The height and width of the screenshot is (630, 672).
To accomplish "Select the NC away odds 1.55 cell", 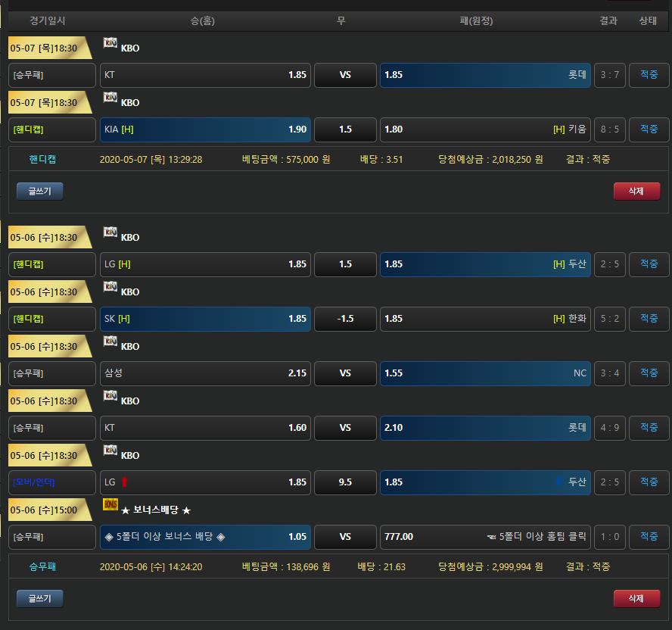I will pyautogui.click(x=485, y=373).
